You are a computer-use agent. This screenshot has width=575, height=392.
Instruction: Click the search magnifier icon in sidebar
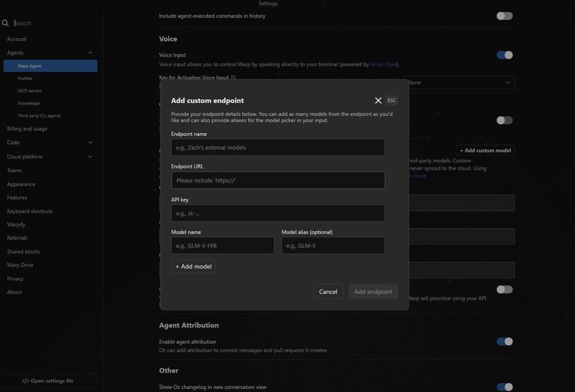coord(5,23)
